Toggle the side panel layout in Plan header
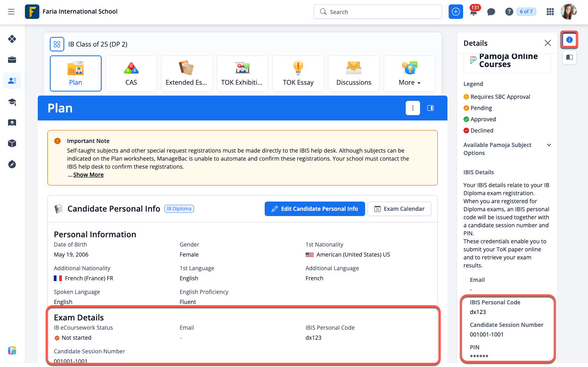This screenshot has width=588, height=367. [x=431, y=108]
